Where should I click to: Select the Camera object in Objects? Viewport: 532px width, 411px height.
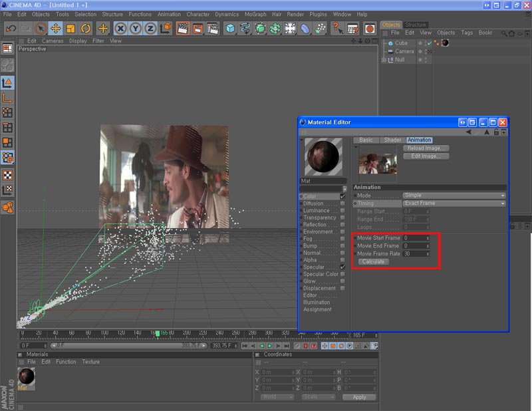pyautogui.click(x=404, y=51)
